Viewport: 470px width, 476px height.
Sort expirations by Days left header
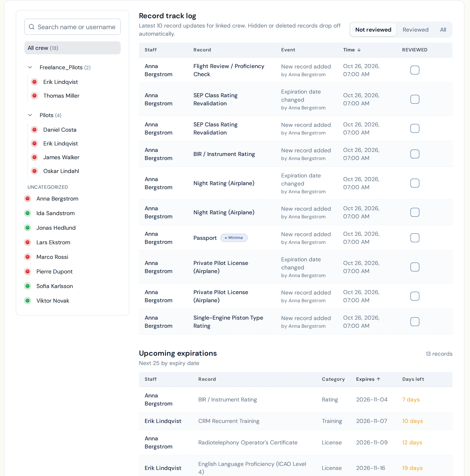[413, 379]
